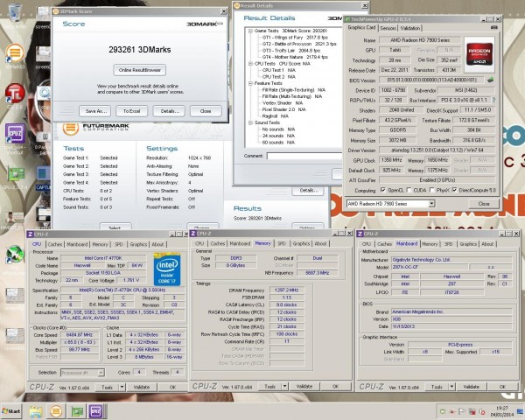
Task: Click the GPU-Z camera screenshot icon
Action: pyautogui.click(x=494, y=28)
